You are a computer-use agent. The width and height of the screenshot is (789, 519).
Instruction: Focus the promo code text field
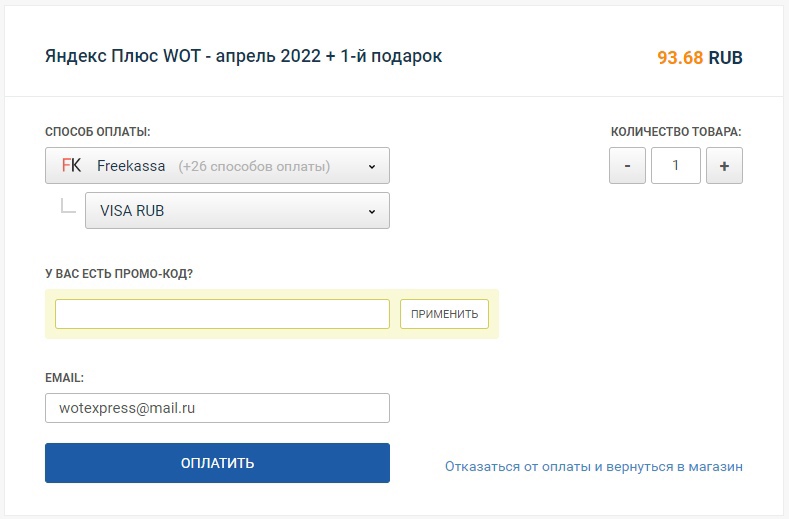pos(222,314)
